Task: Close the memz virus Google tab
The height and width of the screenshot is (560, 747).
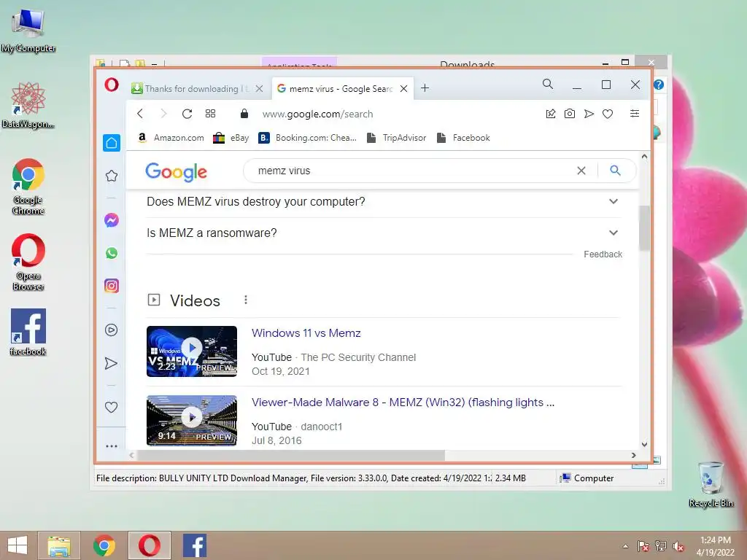Action: (403, 88)
